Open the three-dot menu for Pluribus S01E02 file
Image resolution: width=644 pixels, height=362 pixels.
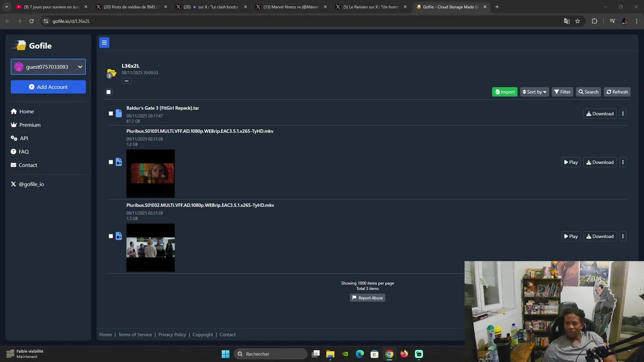623,236
